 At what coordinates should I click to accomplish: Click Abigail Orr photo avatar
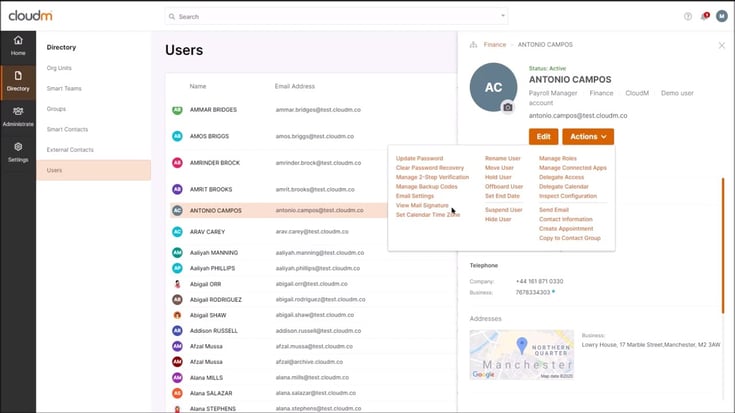pos(177,284)
